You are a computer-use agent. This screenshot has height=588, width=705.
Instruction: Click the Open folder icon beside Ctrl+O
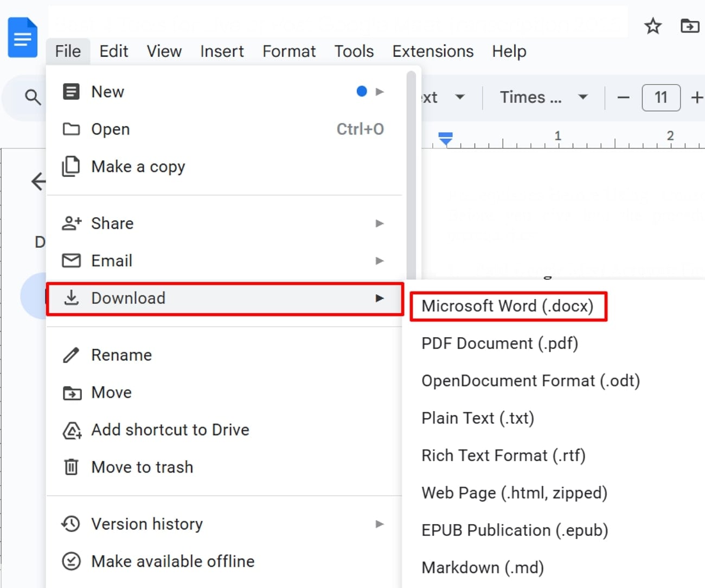[x=71, y=129]
